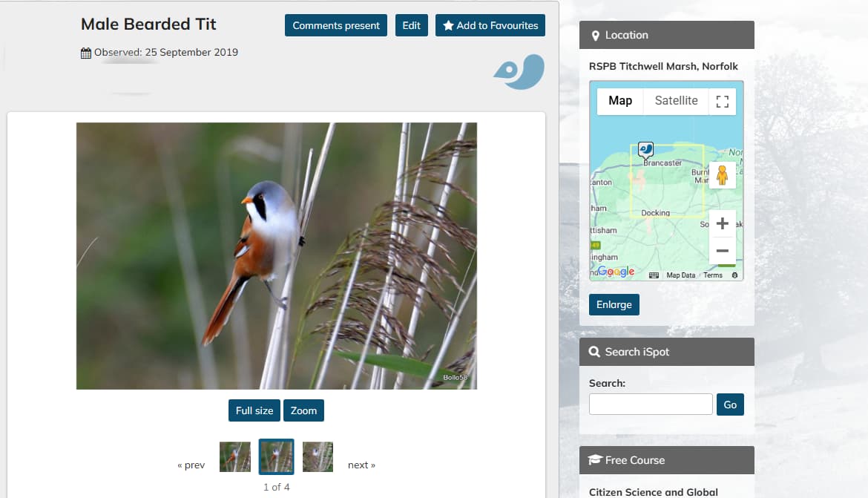Open map keyboard shortcuts icon
This screenshot has width=868, height=498.
pos(654,275)
